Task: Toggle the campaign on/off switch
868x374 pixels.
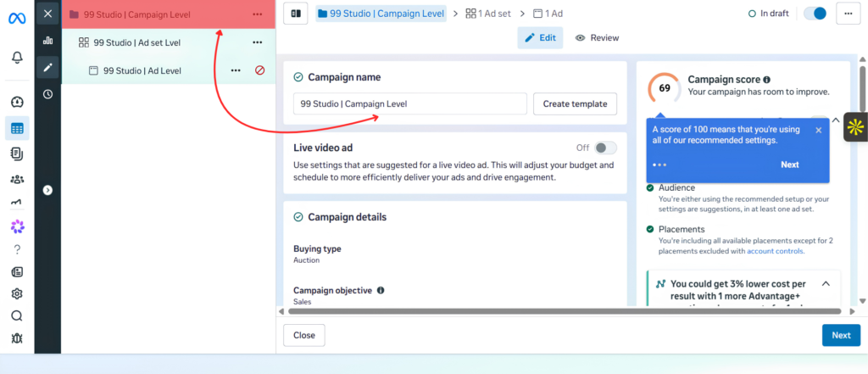Action: click(815, 14)
